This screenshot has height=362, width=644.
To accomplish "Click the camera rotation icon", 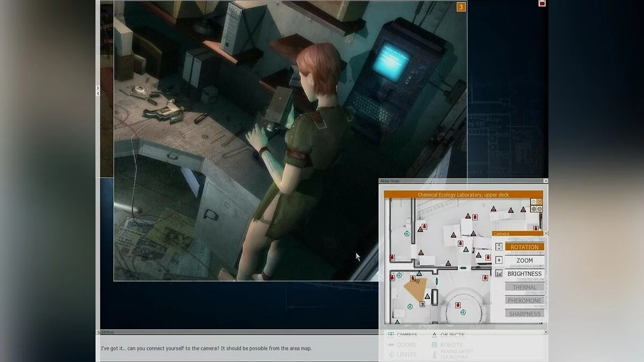I will [x=499, y=247].
